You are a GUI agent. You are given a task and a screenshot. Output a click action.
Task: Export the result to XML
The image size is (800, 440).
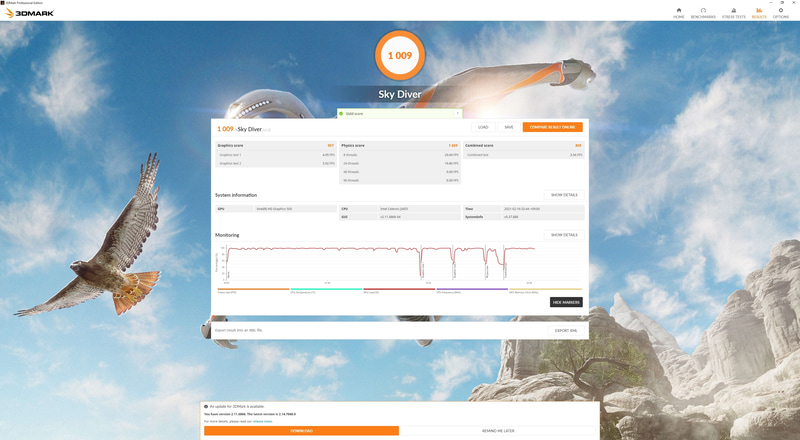(x=566, y=330)
